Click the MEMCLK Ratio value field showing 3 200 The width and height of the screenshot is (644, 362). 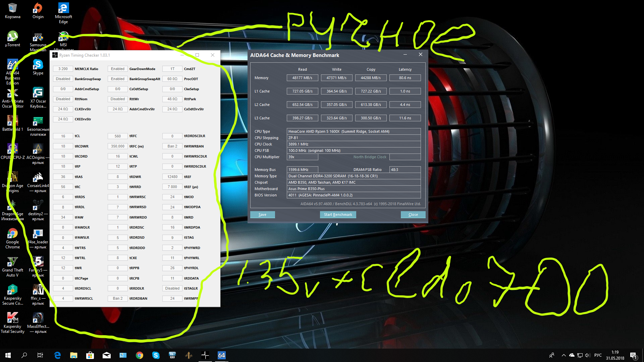tap(63, 69)
